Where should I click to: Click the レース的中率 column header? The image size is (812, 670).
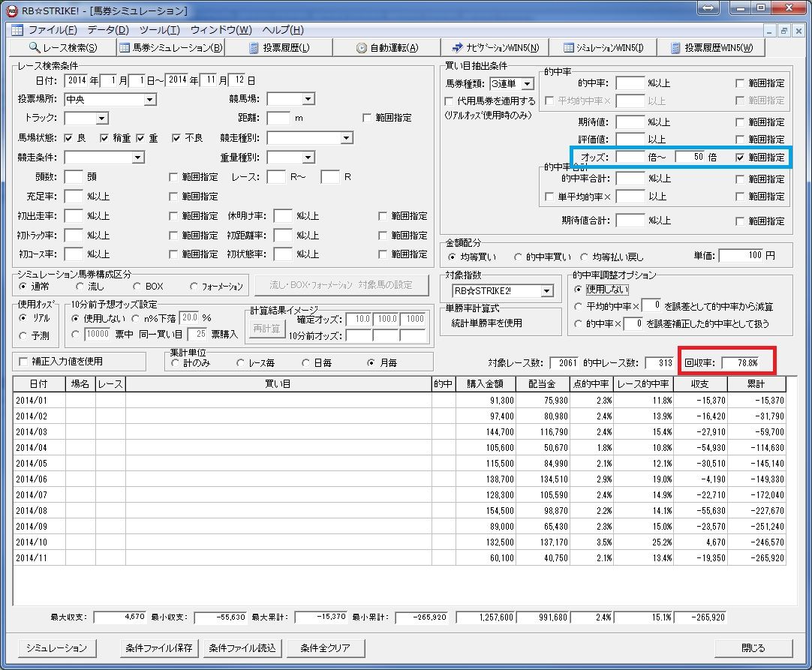click(x=643, y=384)
